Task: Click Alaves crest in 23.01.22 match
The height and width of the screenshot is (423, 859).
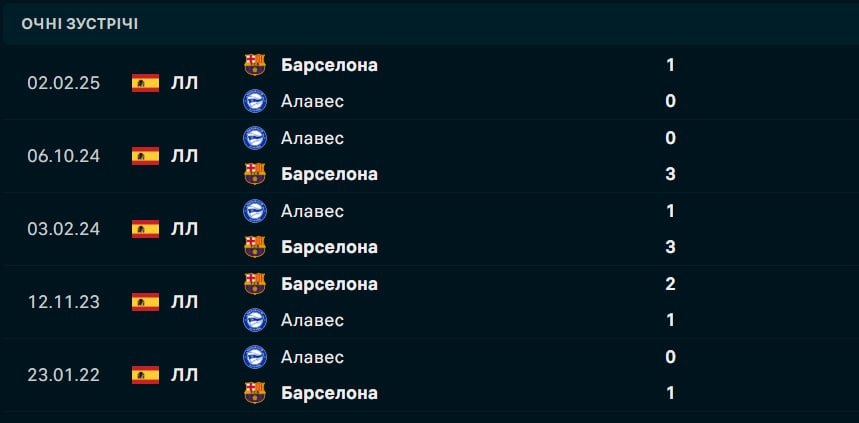Action: (255, 357)
